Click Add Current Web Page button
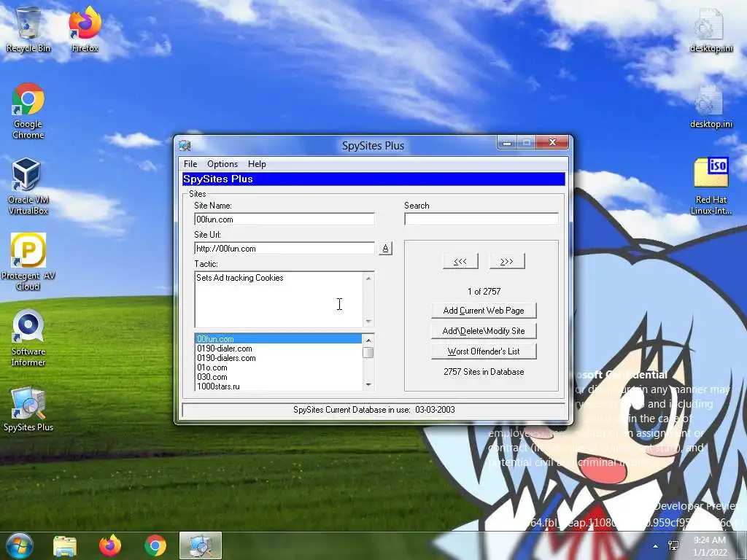The image size is (747, 560). point(484,311)
